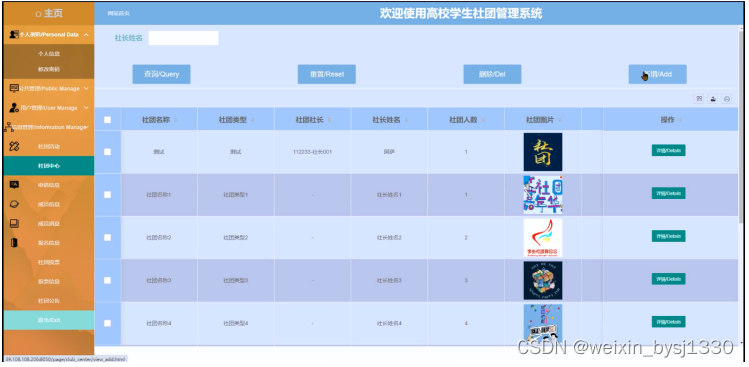Screen dimensions: 749x367
Task: Collapse the Personal Data menu chevron
Action: pyautogui.click(x=86, y=34)
